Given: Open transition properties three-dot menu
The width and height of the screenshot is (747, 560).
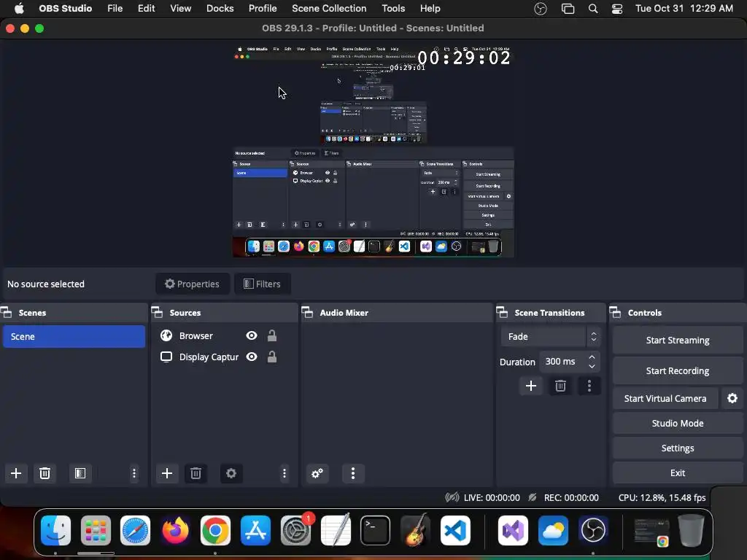Looking at the screenshot, I should [x=589, y=386].
